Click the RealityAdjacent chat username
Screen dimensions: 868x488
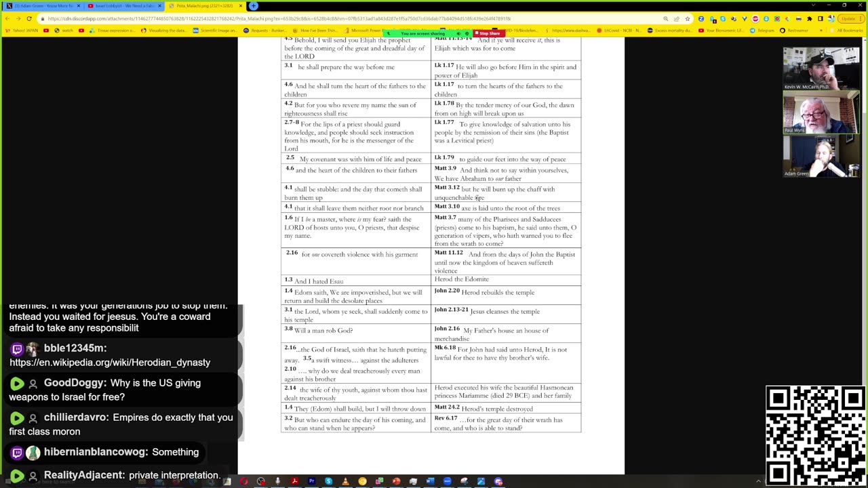pos(84,476)
